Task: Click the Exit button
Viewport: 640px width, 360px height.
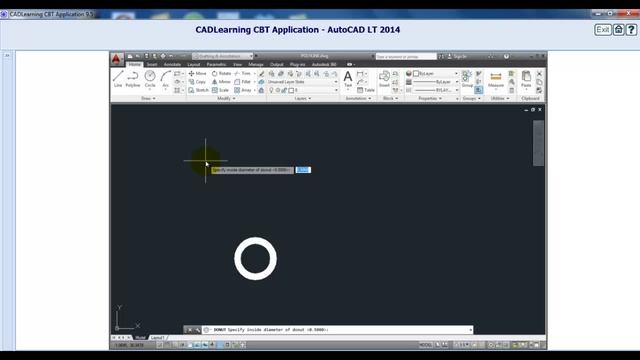Action: (x=603, y=30)
